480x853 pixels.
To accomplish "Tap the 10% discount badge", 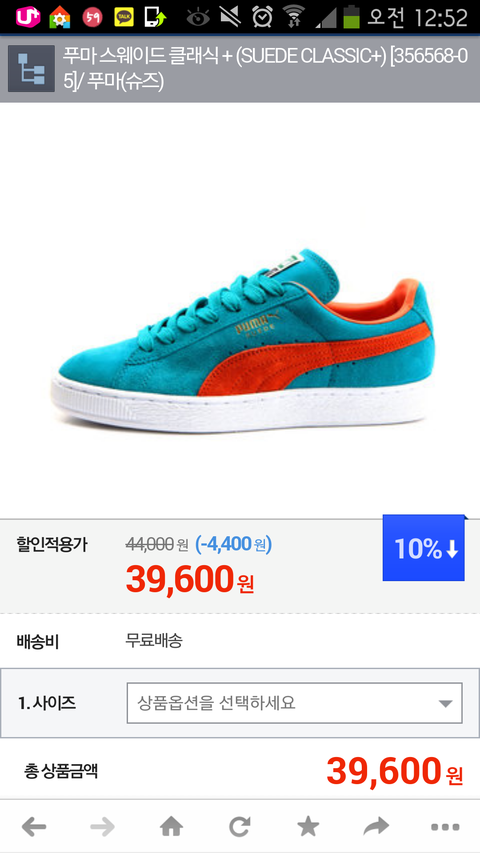I will click(425, 548).
